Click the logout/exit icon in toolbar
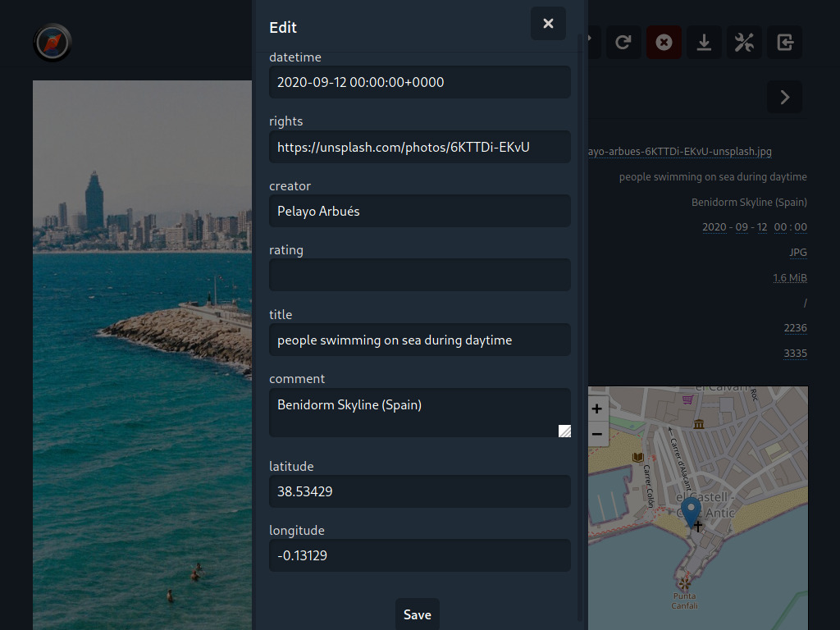This screenshot has height=630, width=840. point(785,43)
